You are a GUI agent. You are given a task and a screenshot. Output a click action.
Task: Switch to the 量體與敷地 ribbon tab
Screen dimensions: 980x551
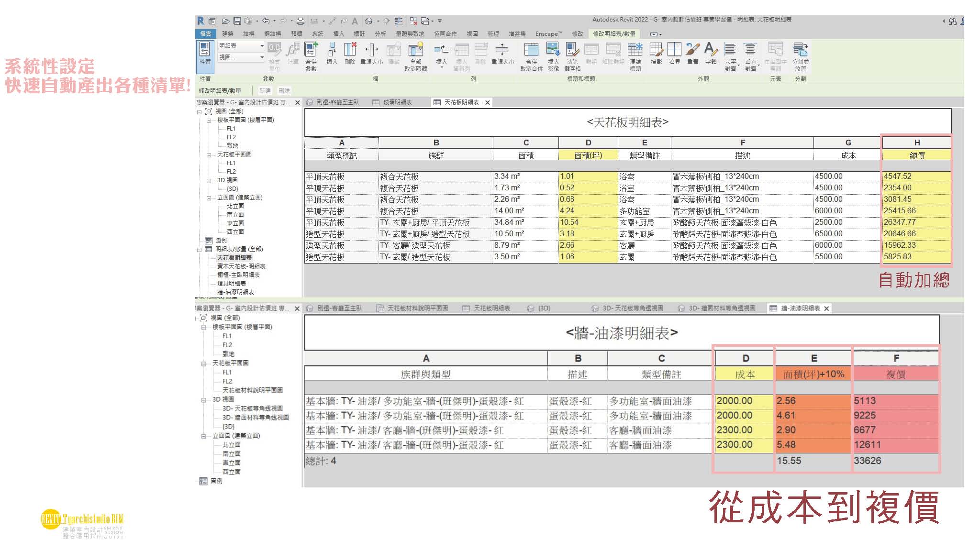pyautogui.click(x=409, y=34)
